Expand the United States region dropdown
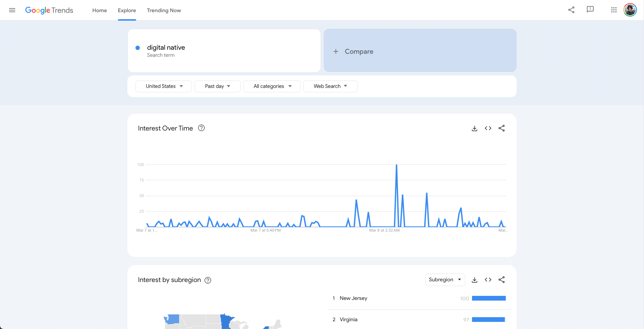The image size is (644, 329). (164, 86)
